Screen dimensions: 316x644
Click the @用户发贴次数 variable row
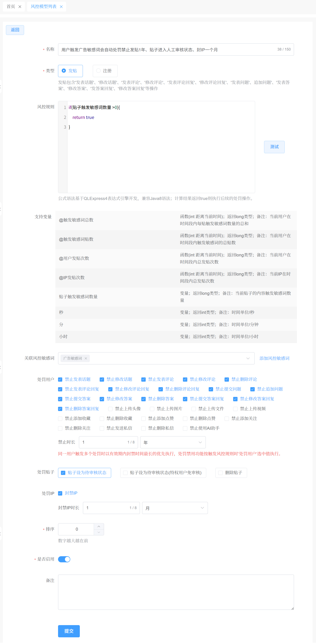176,259
